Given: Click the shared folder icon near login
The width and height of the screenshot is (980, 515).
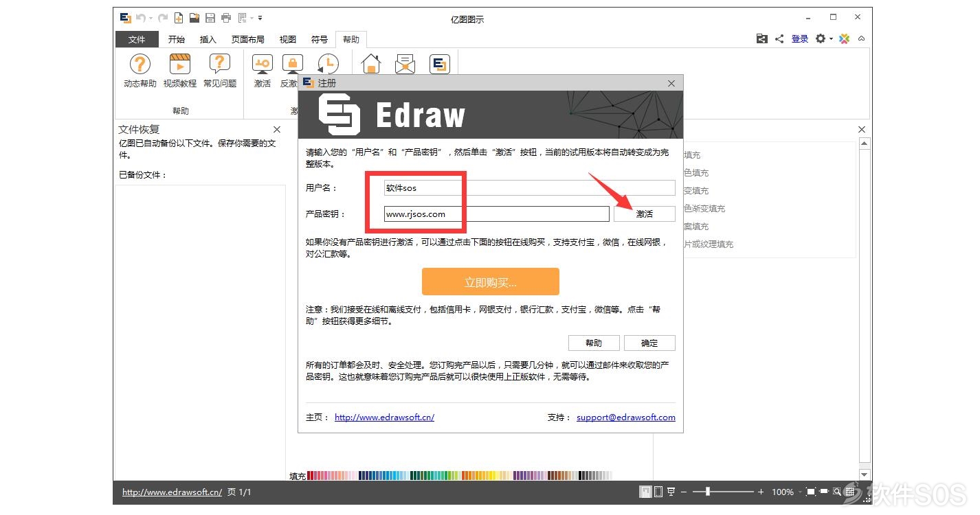Looking at the screenshot, I should pyautogui.click(x=761, y=39).
